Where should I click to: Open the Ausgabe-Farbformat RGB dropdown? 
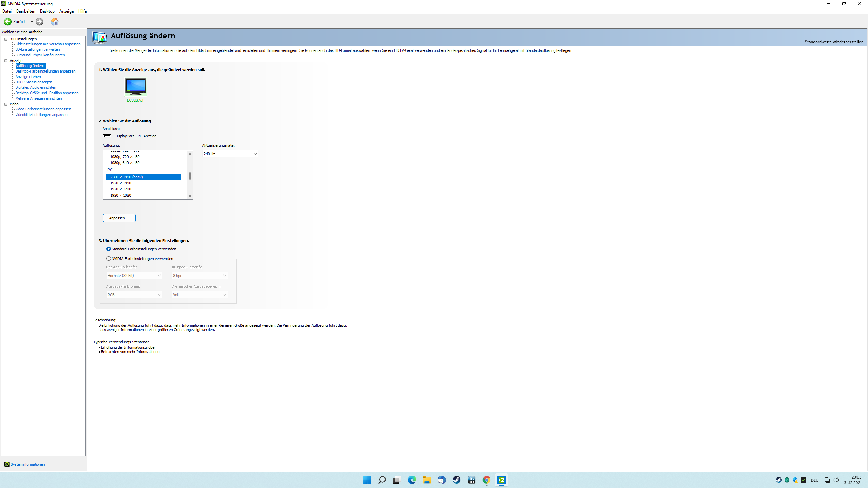pos(134,294)
